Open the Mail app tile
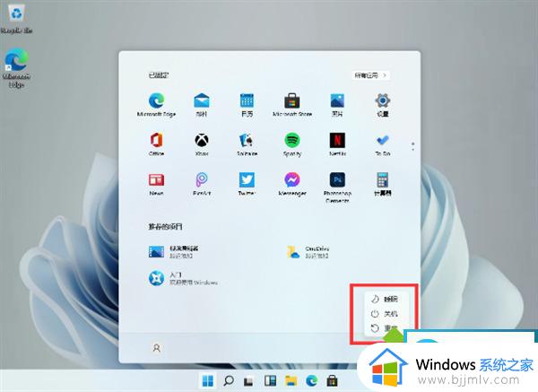 202,105
